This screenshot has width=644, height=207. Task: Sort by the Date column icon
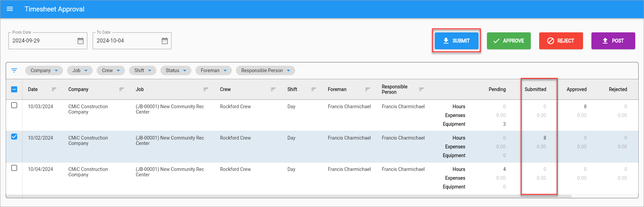coord(54,89)
